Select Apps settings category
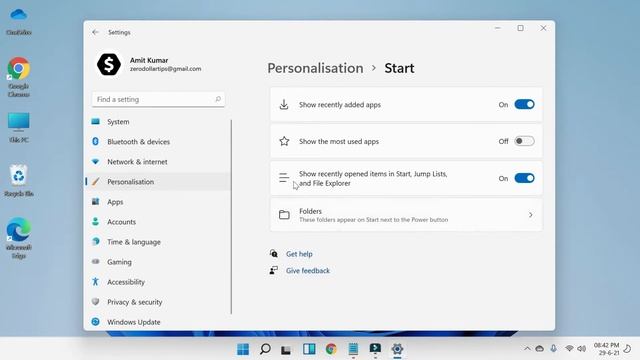Image resolution: width=640 pixels, height=360 pixels. point(115,202)
